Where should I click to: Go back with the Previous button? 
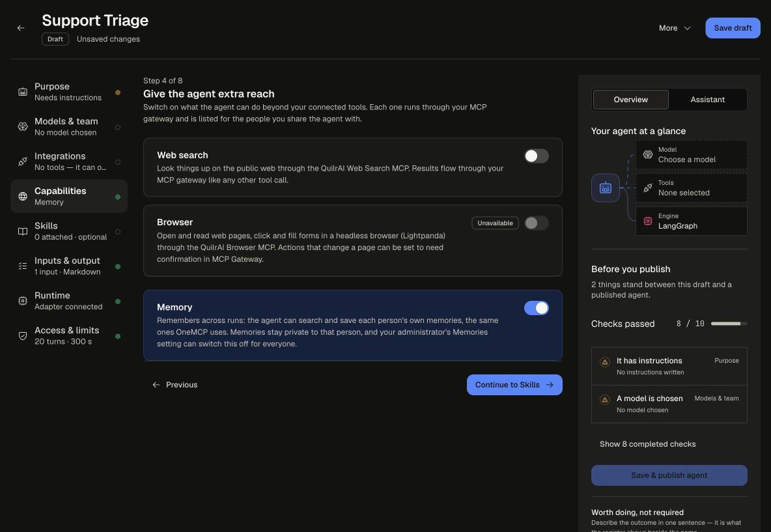click(175, 385)
